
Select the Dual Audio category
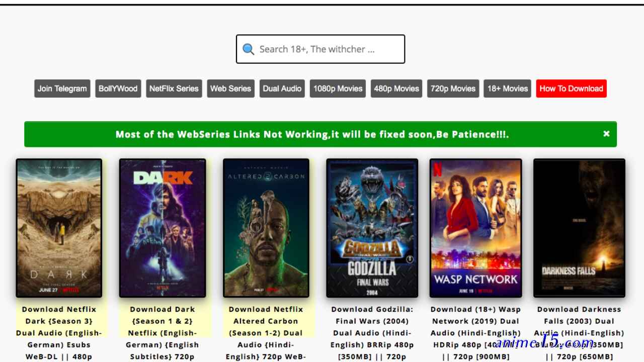click(x=282, y=88)
